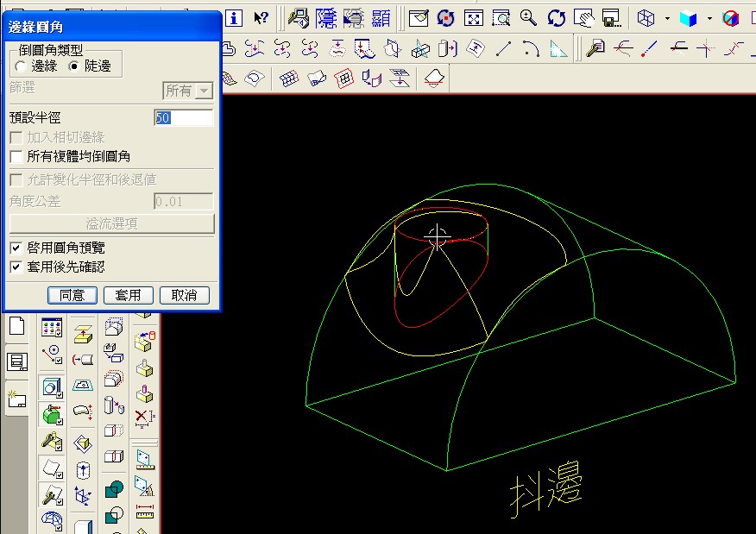Screen dimensions: 756x534
Task: Select the Arc curve tool icon
Action: [x=531, y=48]
